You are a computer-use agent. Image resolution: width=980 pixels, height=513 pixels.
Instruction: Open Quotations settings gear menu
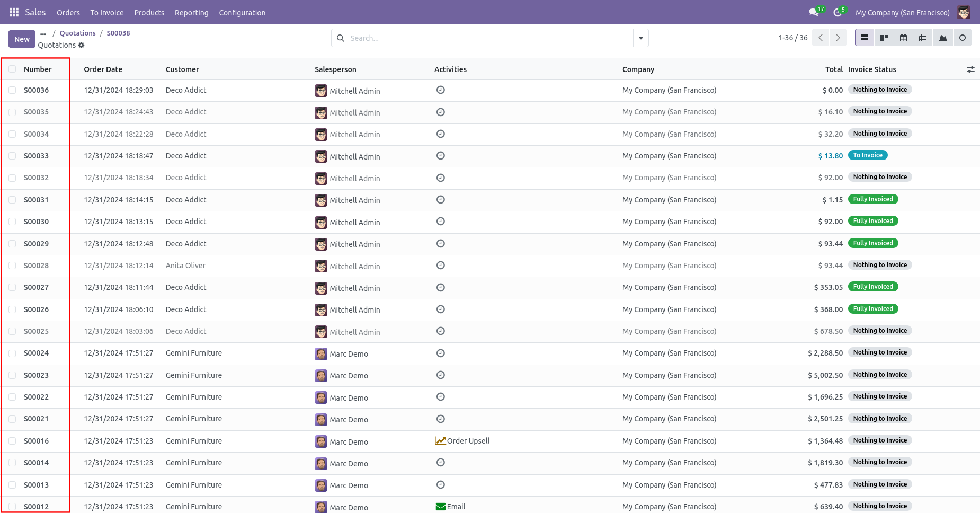pos(81,45)
